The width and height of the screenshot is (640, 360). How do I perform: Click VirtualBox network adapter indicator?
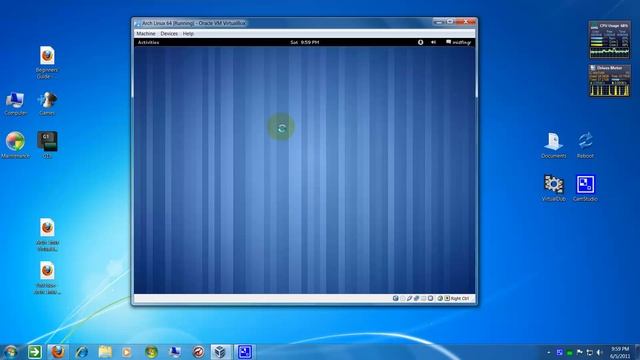[x=417, y=298]
